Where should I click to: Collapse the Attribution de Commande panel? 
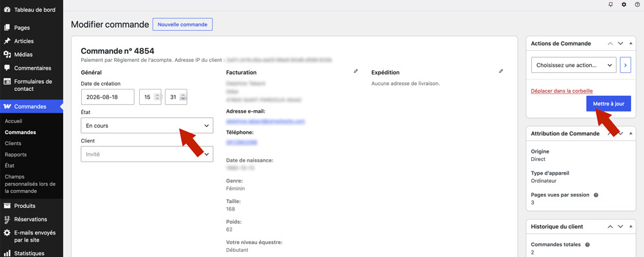click(x=631, y=133)
